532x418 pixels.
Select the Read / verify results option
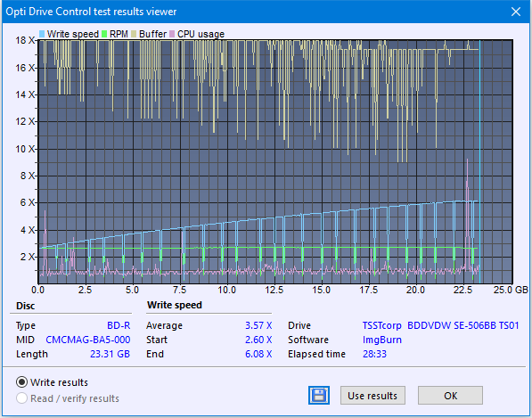click(21, 398)
